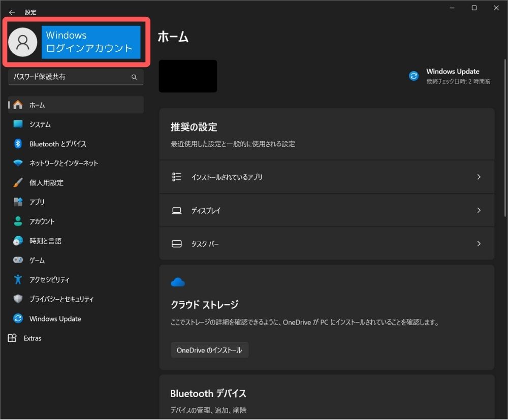Open Bluetooth とデバイス category
Viewport: 508px width, 420px height.
point(76,144)
